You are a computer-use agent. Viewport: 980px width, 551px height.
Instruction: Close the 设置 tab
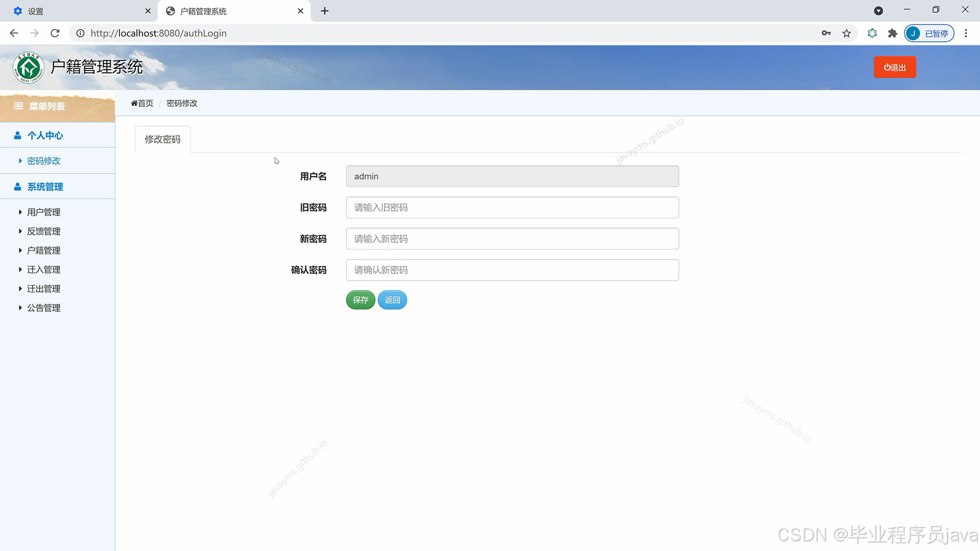tap(148, 11)
